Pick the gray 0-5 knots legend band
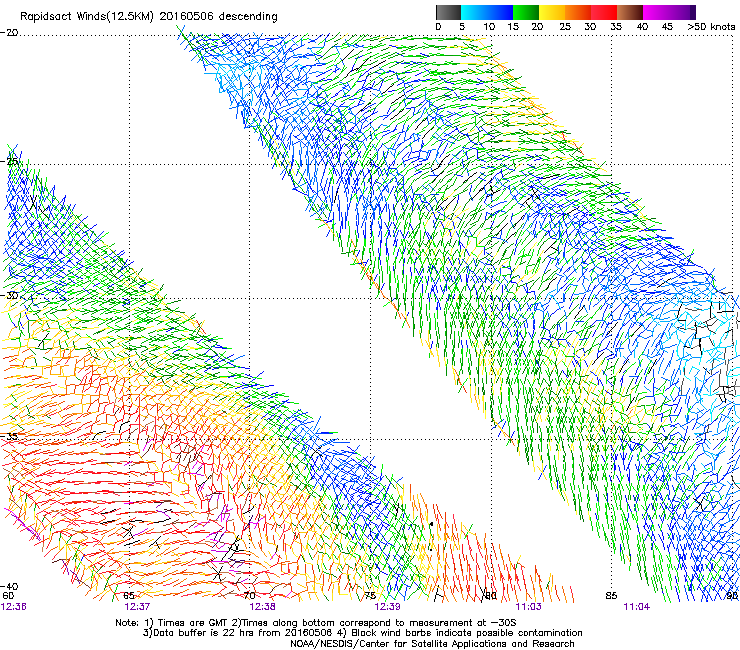 448,12
